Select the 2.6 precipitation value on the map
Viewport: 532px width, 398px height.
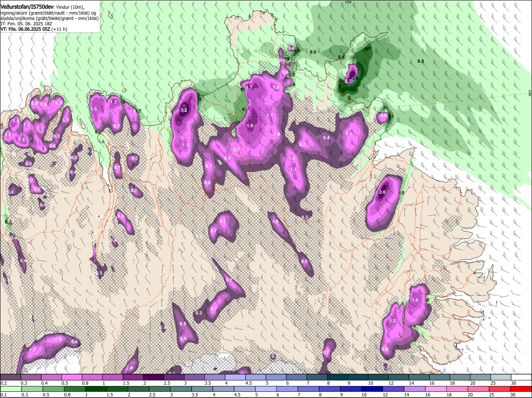coord(383,192)
